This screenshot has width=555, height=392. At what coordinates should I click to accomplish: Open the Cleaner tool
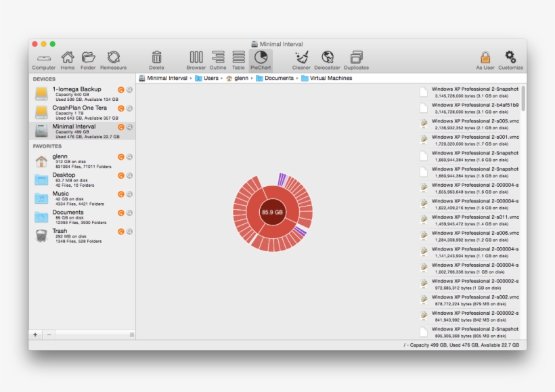(x=301, y=60)
